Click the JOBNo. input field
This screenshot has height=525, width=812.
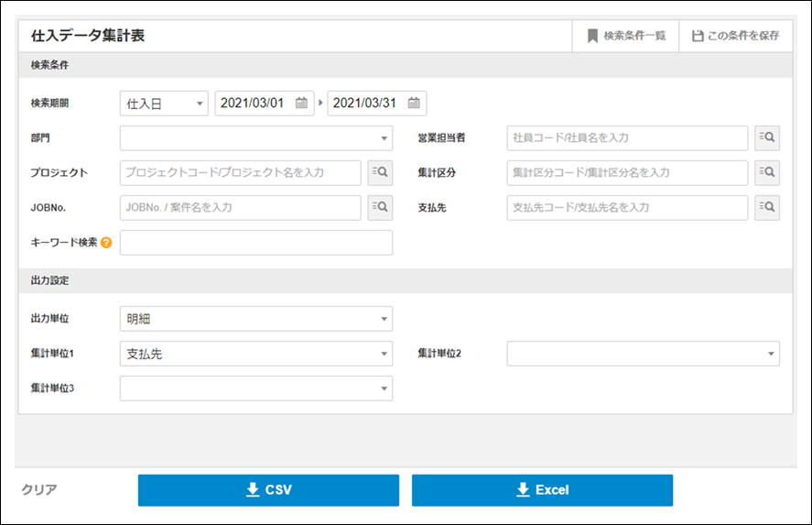coord(240,207)
